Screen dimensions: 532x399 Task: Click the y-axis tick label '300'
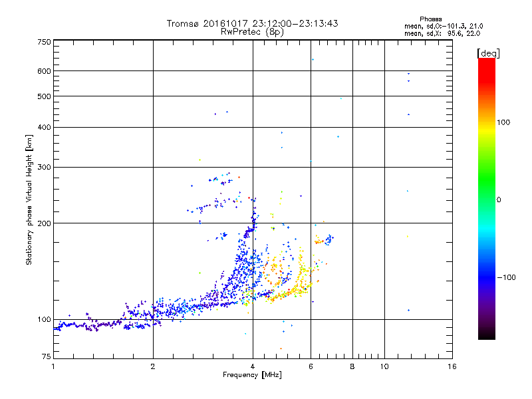click(45, 168)
